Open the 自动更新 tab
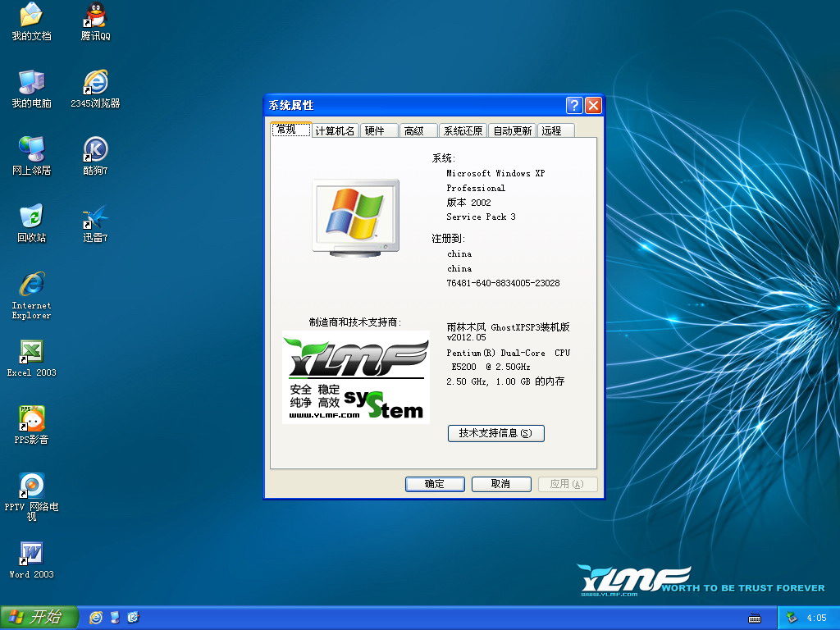Image resolution: width=840 pixels, height=630 pixels. [511, 131]
